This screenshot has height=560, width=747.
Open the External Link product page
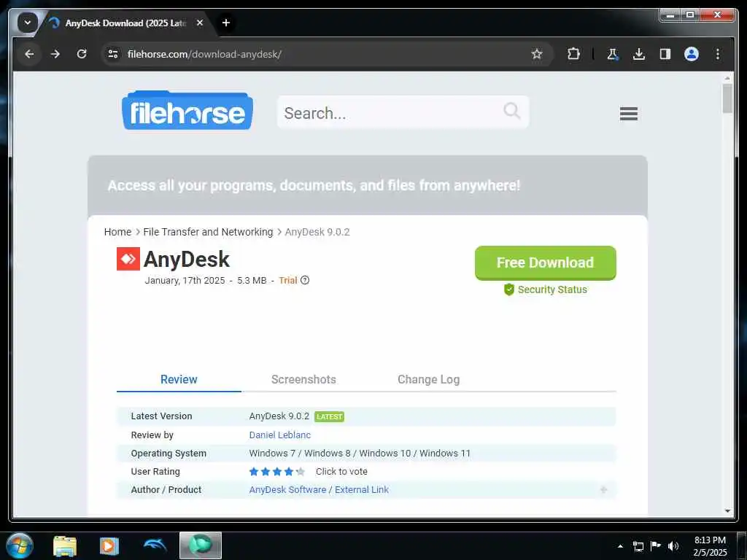[362, 489]
